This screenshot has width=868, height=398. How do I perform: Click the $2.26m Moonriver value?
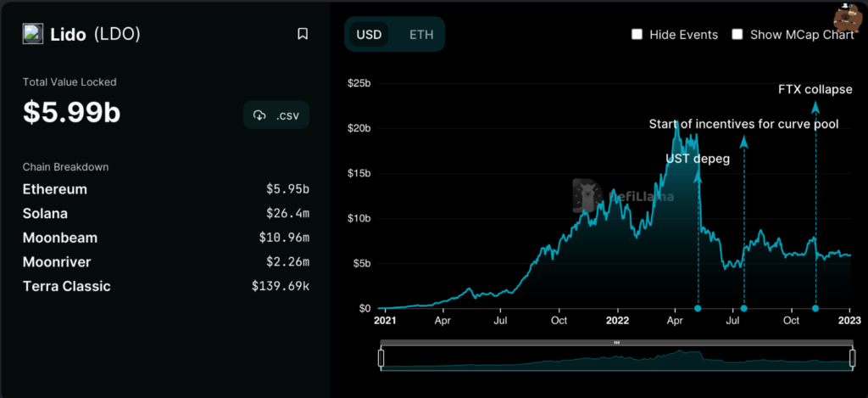pos(287,263)
